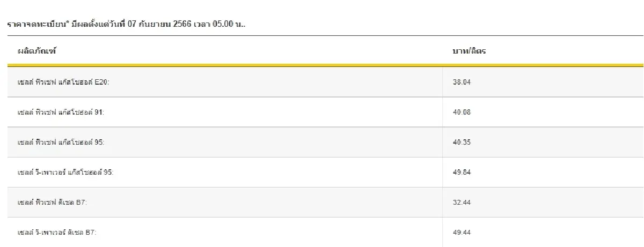This screenshot has width=644, height=247.
Task: Click the yellow line under the table header
Action: 322,65
